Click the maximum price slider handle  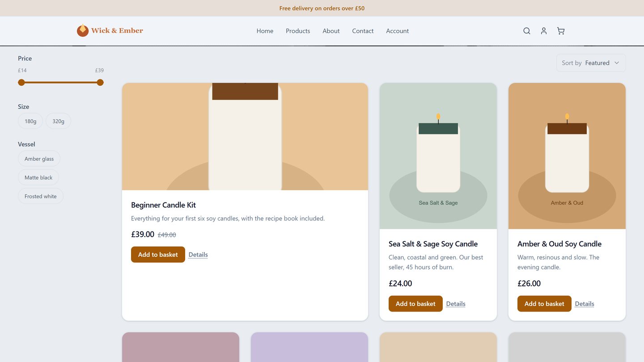click(100, 82)
